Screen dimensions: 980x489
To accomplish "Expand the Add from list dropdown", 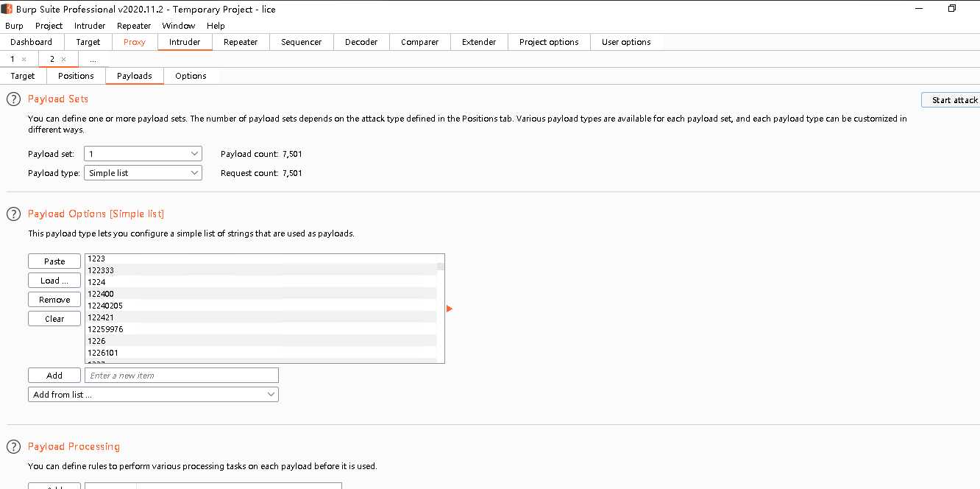I will [x=153, y=395].
